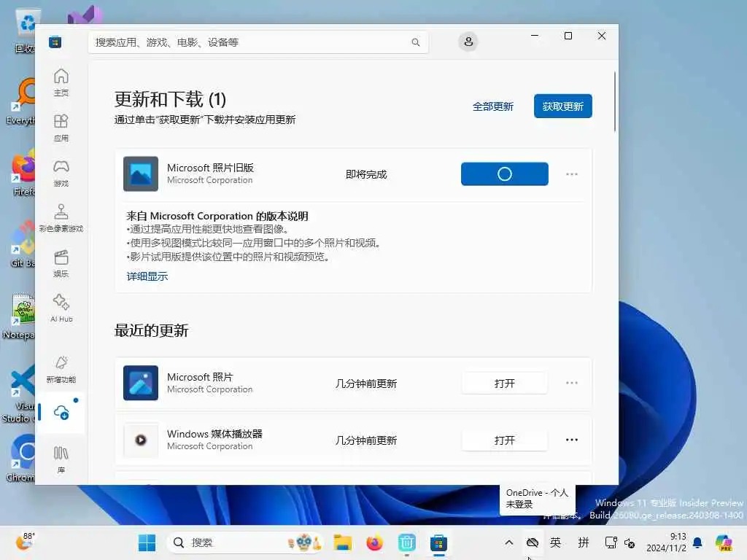Open the clock showing 9:13
Viewport: 747px width, 560px height.
666,542
